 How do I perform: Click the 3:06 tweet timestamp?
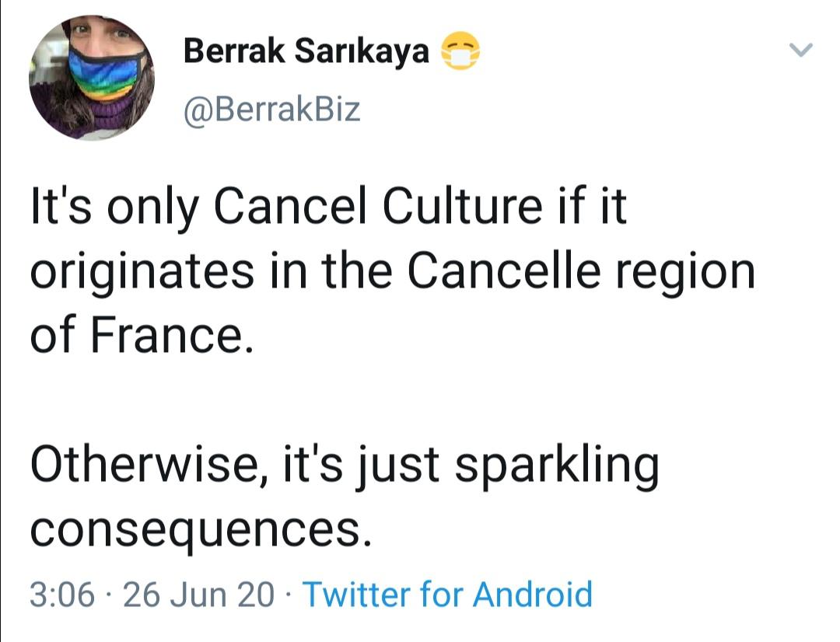(x=62, y=595)
